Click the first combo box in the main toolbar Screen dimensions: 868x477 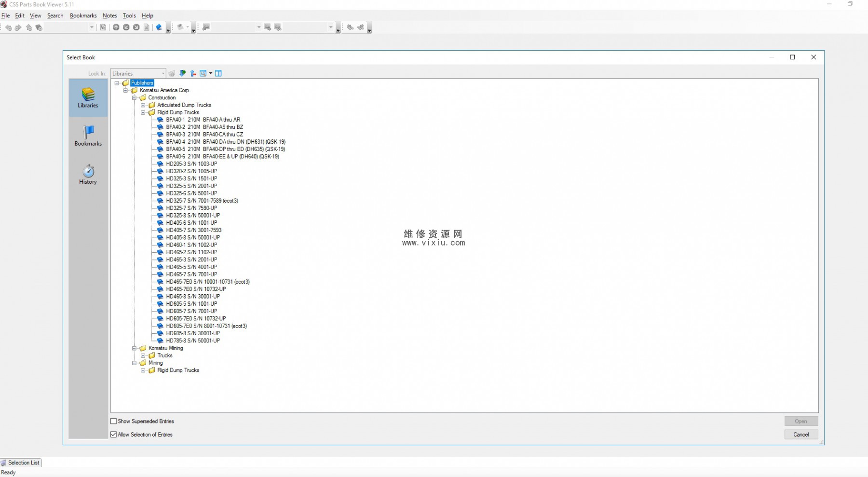pos(70,27)
